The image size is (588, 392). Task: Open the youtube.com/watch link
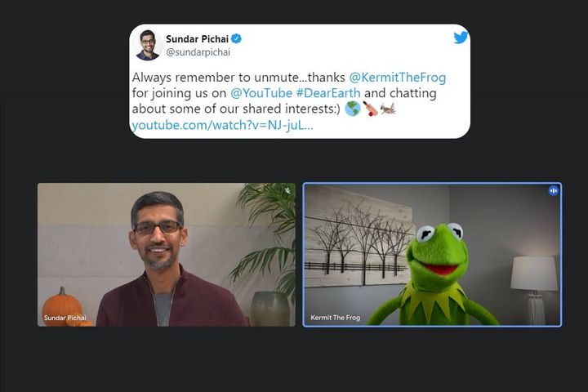tap(222, 125)
